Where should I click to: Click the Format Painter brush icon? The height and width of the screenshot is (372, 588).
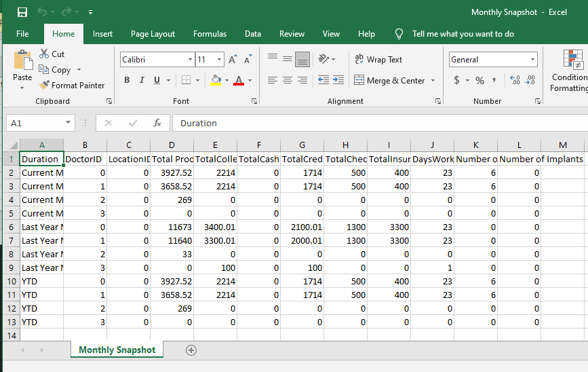coord(45,86)
